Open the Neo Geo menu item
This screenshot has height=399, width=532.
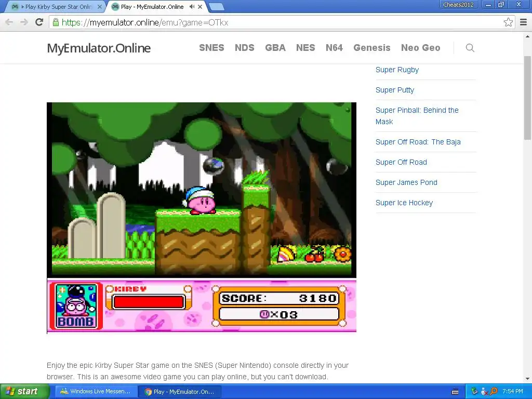pyautogui.click(x=421, y=47)
